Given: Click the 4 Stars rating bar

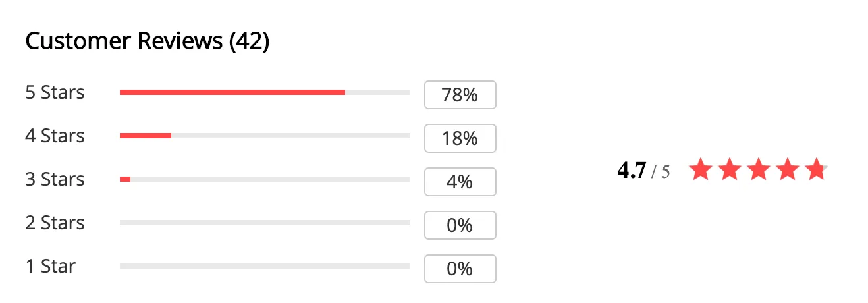Looking at the screenshot, I should (265, 136).
